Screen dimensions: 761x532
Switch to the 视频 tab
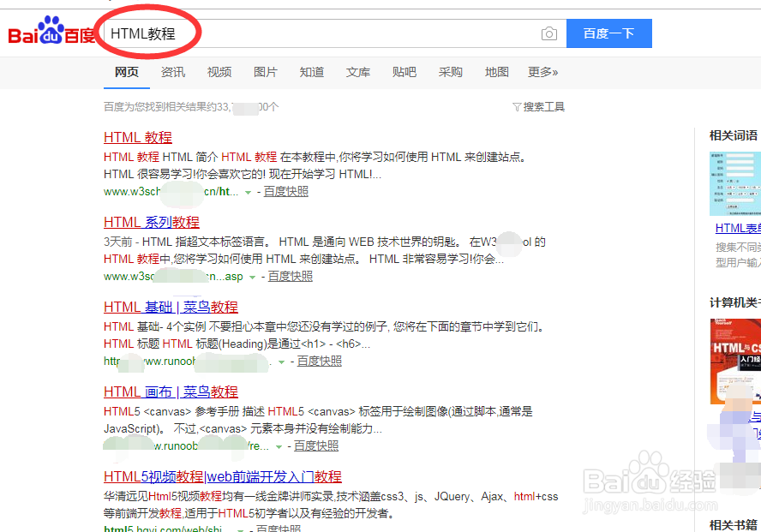(x=219, y=72)
